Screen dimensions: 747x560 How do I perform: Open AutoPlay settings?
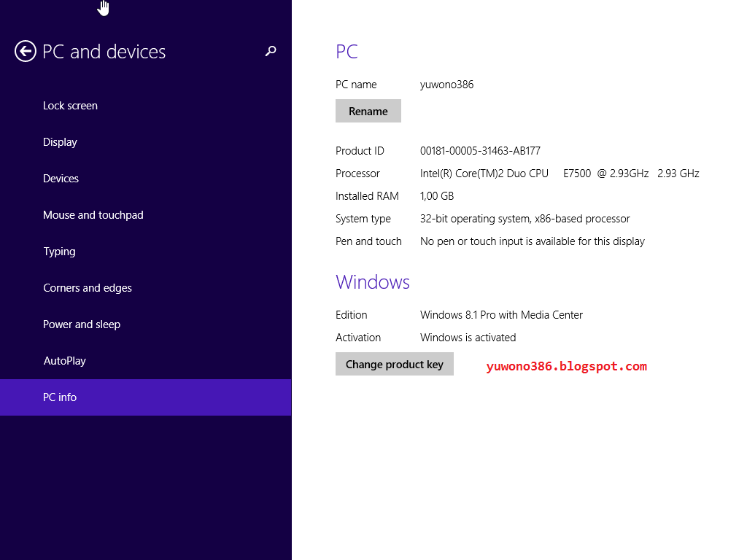[x=146, y=361]
